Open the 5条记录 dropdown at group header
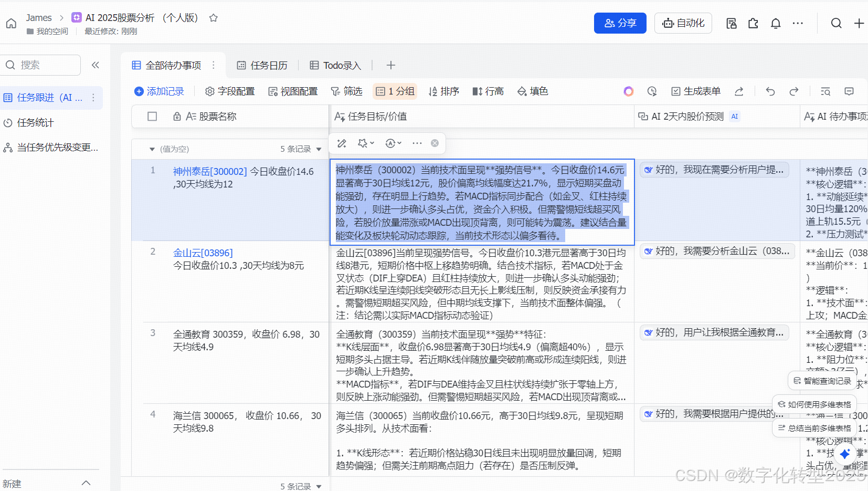 click(x=320, y=149)
